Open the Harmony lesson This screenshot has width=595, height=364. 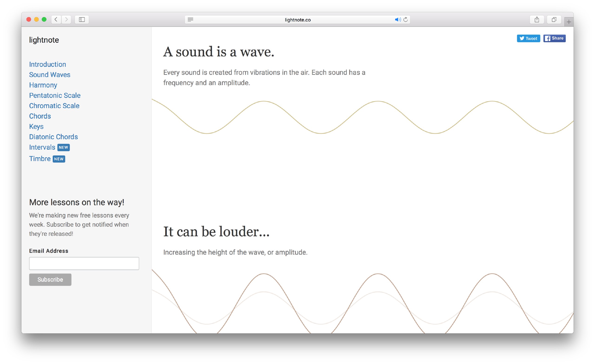(43, 85)
